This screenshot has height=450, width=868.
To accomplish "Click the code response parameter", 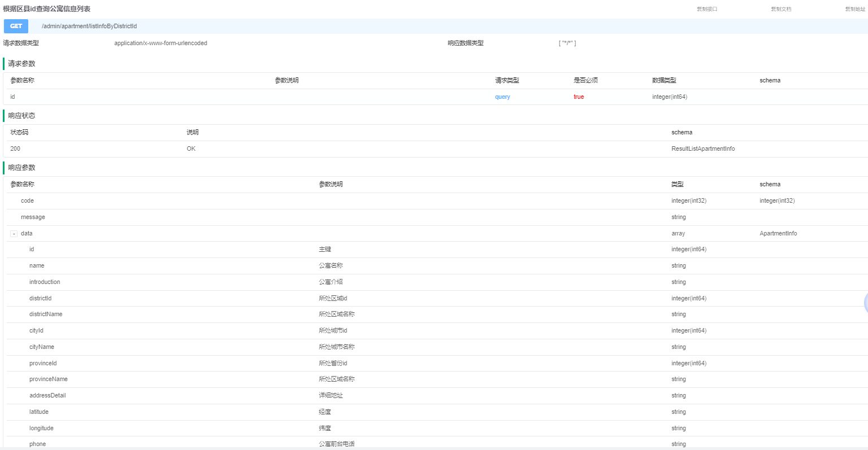I will [x=27, y=201].
